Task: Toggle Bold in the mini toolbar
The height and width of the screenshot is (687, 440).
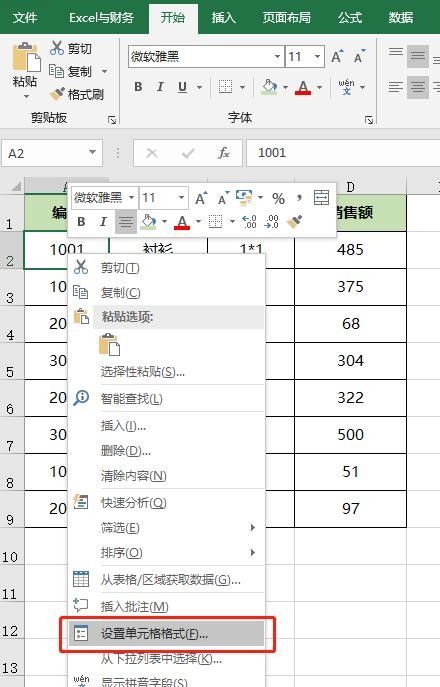Action: tap(81, 222)
